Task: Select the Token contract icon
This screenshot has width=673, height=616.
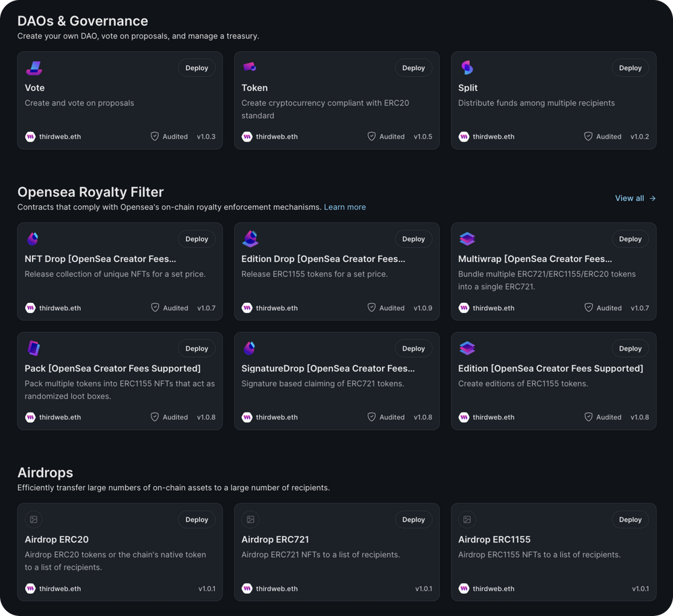Action: (250, 68)
